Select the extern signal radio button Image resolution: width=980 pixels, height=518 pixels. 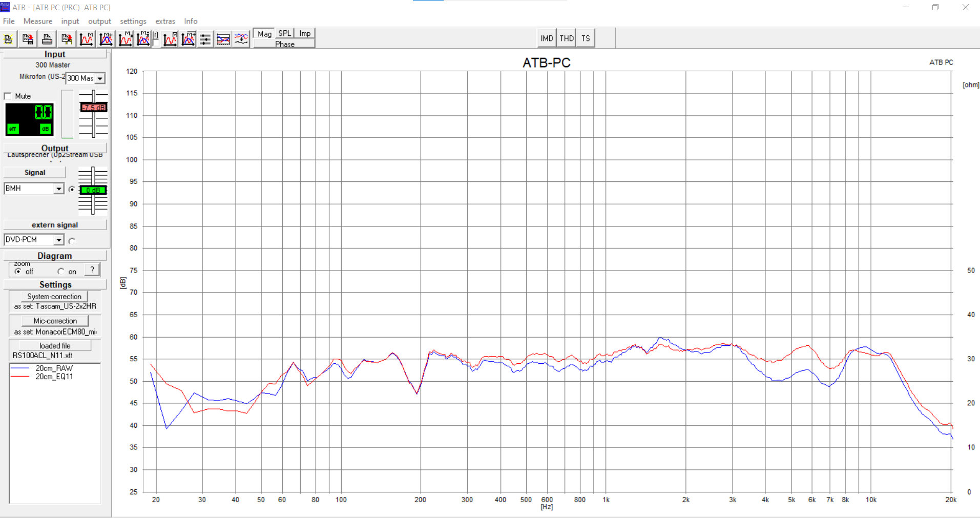(x=72, y=240)
